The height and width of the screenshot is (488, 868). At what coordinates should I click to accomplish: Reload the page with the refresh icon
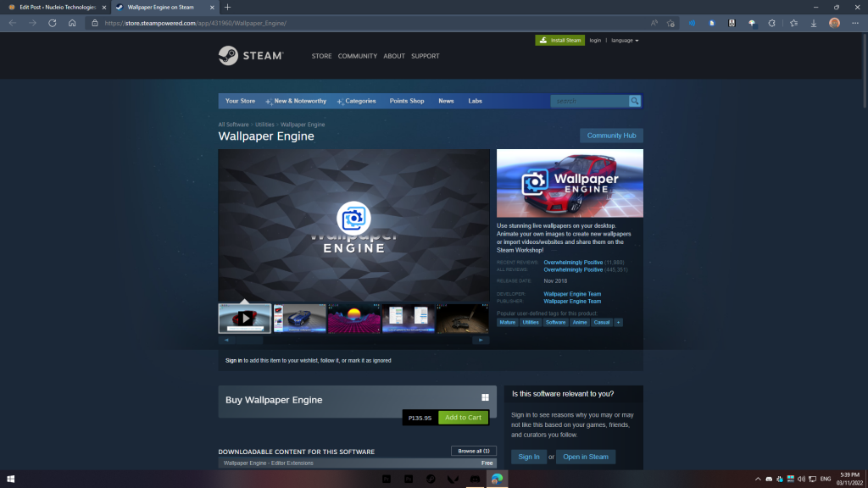click(52, 23)
